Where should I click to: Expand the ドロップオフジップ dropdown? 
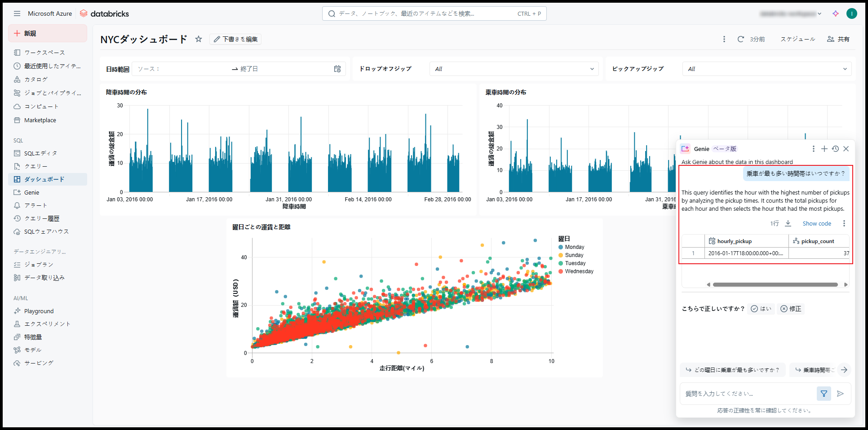pyautogui.click(x=514, y=69)
